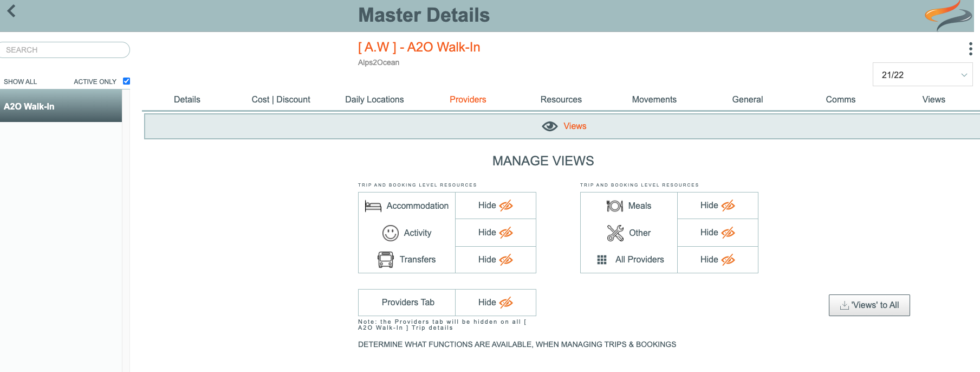Click the All Providers label
The height and width of the screenshot is (372, 980).
[639, 260]
